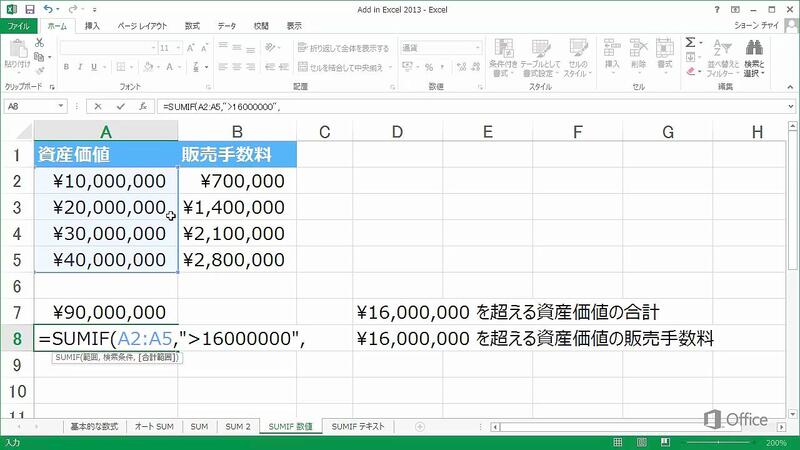
Task: Click the Percent Style icon
Action: point(429,67)
